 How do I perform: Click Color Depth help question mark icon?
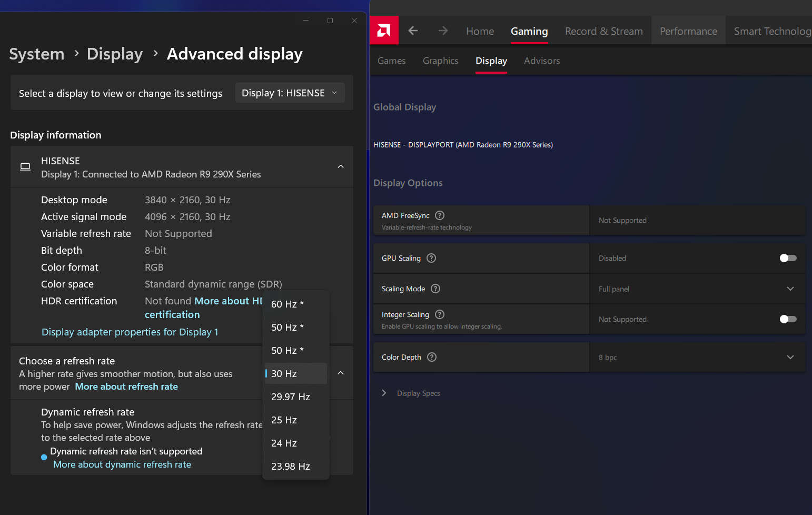click(x=432, y=357)
